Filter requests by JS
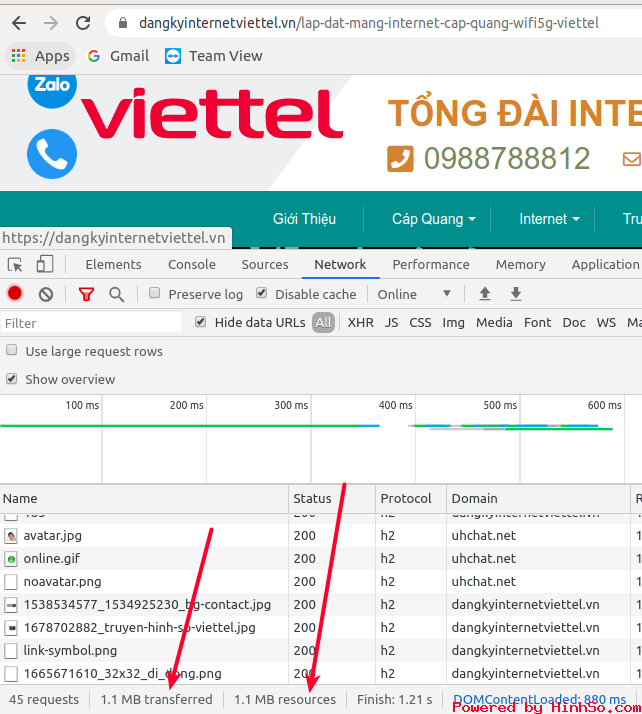The width and height of the screenshot is (642, 714). (392, 323)
